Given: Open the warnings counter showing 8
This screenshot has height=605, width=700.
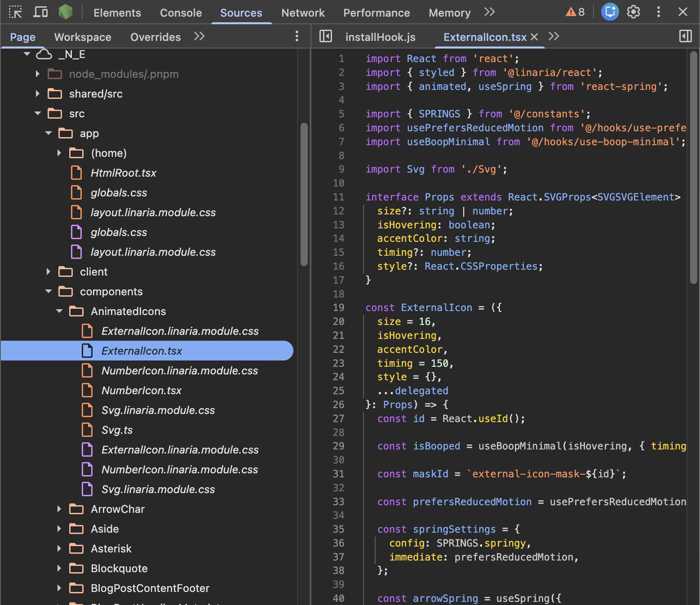Looking at the screenshot, I should click(575, 12).
